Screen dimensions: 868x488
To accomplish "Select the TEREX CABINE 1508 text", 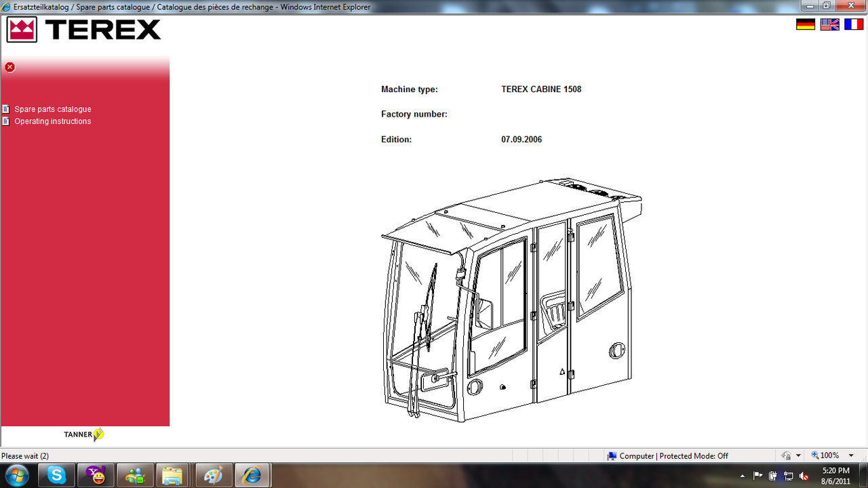I will tap(541, 89).
